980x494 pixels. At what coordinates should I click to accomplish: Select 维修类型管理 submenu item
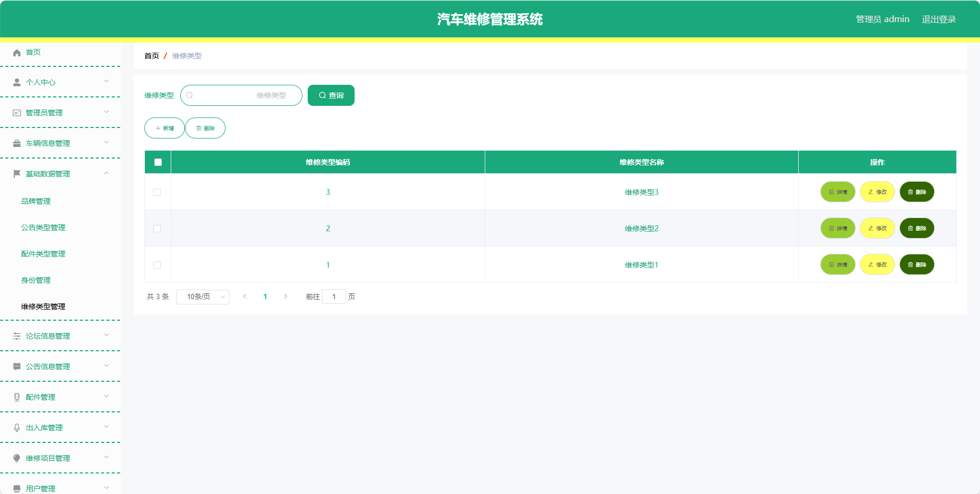coord(43,307)
